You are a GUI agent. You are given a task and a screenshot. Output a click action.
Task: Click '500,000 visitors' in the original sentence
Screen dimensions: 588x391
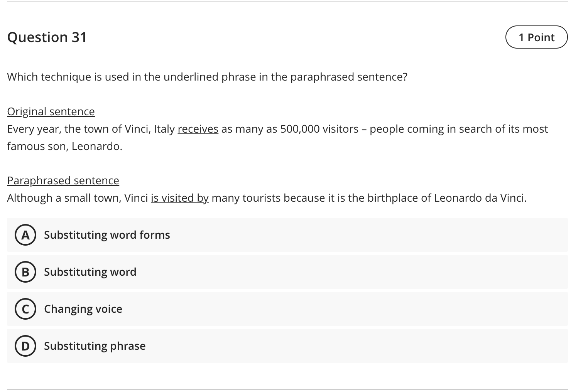[319, 129]
